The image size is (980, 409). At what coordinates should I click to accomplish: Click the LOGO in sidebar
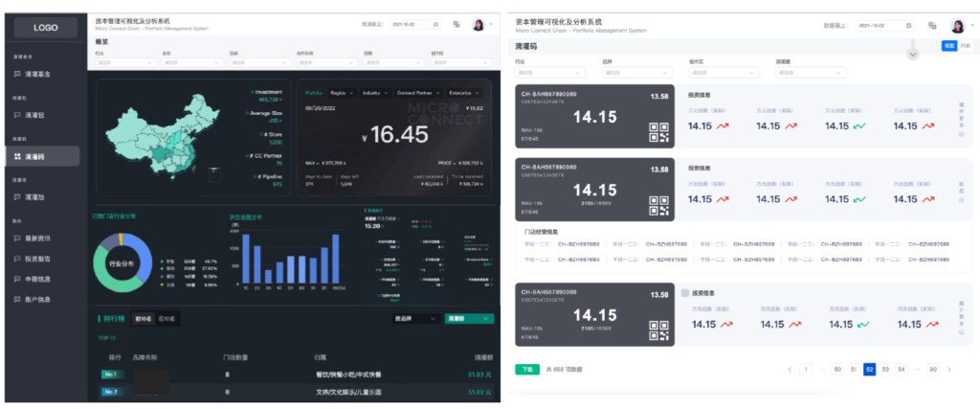[46, 28]
